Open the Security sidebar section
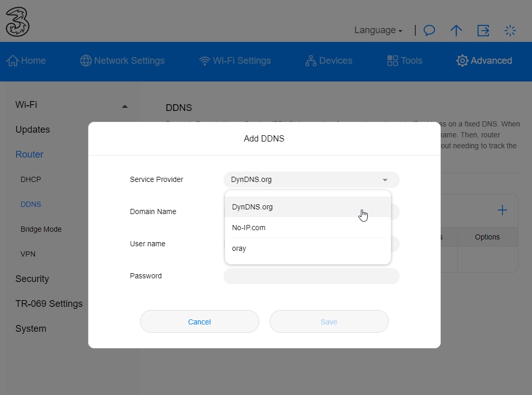 point(32,279)
